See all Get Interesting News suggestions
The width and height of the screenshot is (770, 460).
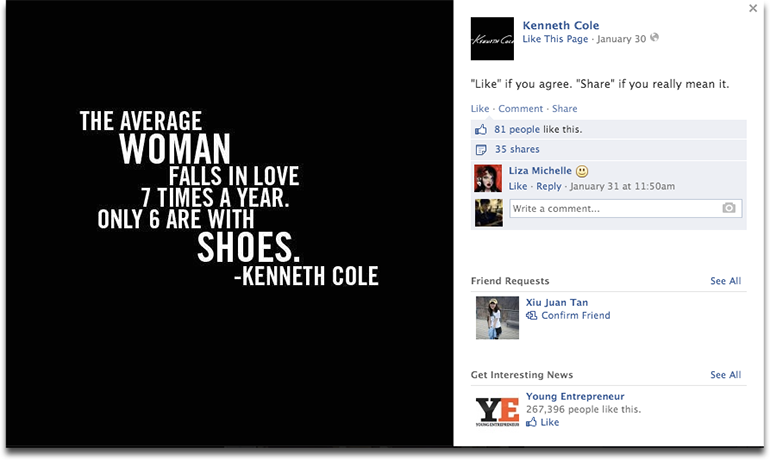[x=725, y=375]
